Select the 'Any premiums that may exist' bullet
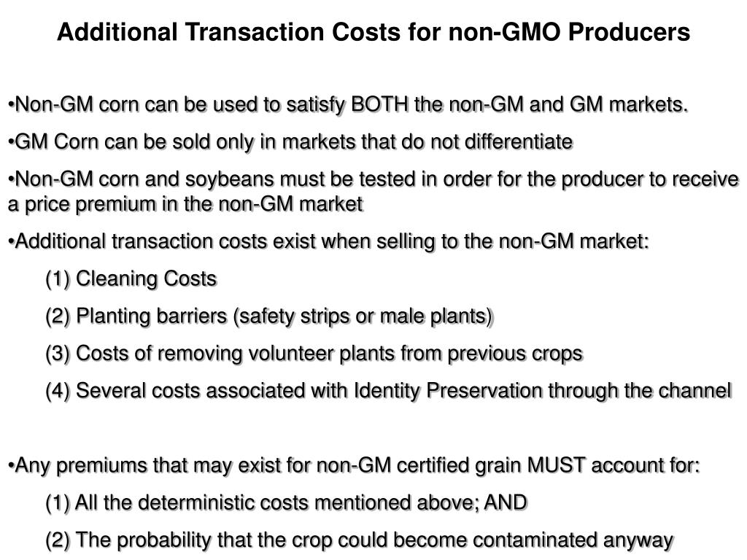Screen dimensions: 747x560 click(x=354, y=465)
